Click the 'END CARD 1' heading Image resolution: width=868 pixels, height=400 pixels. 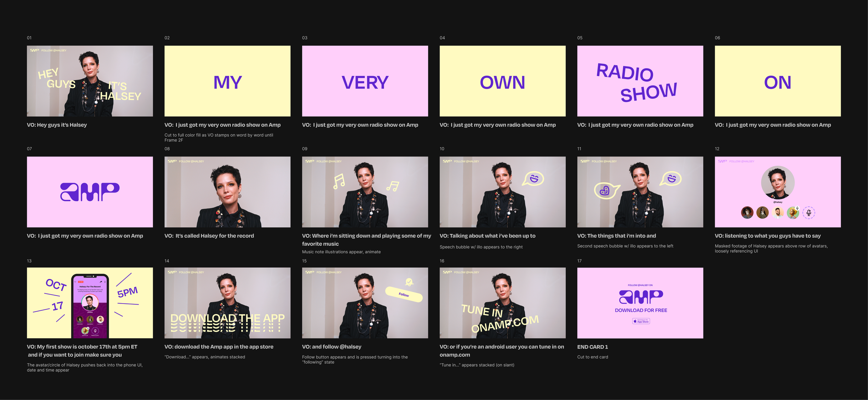coord(592,347)
